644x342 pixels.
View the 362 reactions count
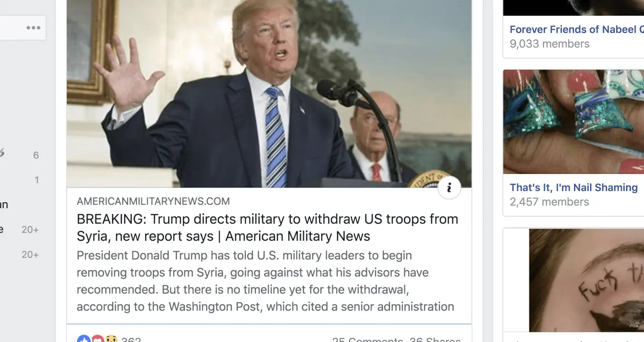131,339
